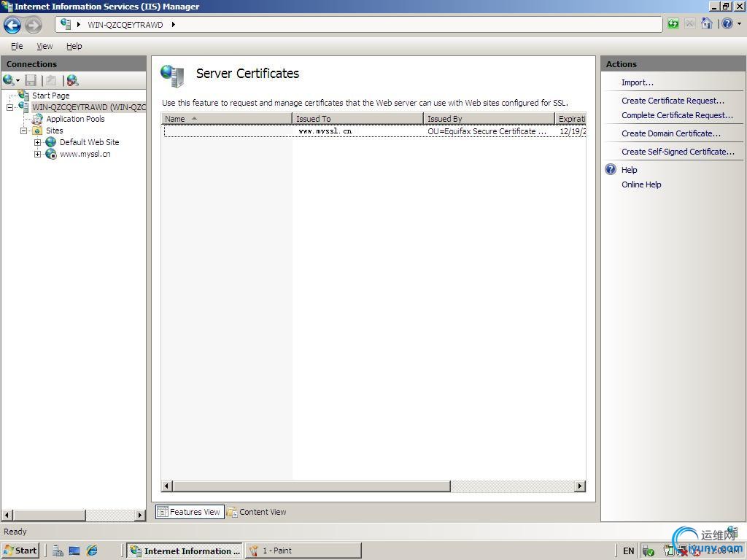Open the Create New Connection dropdown arrow

(x=18, y=81)
